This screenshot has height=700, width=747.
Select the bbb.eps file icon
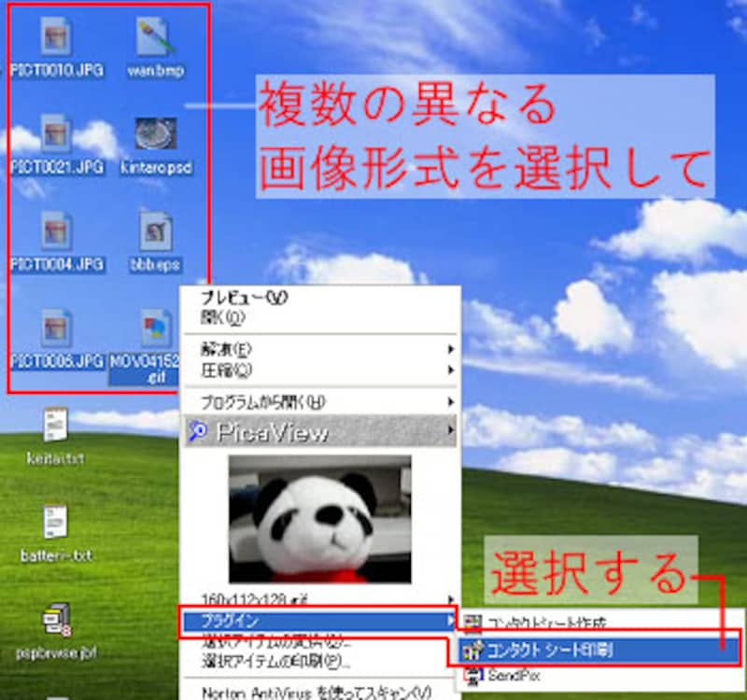pyautogui.click(x=156, y=231)
